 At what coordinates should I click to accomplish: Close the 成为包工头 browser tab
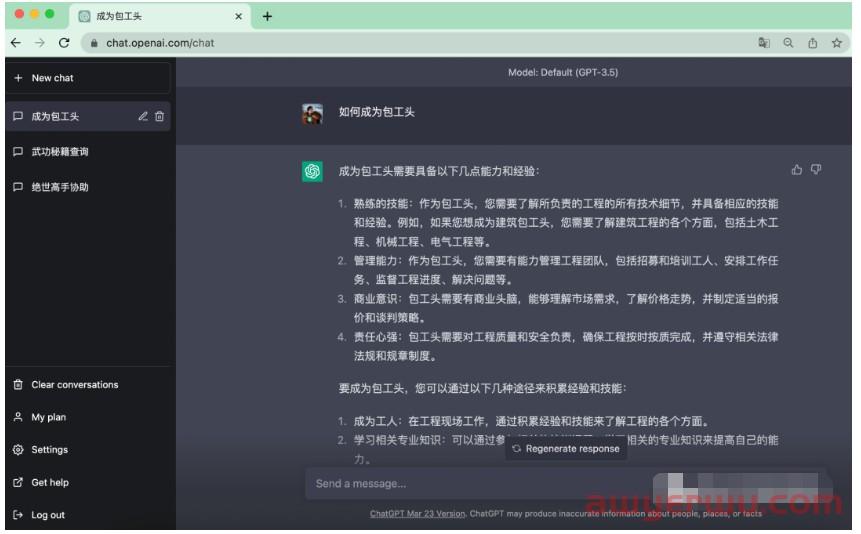[x=238, y=16]
